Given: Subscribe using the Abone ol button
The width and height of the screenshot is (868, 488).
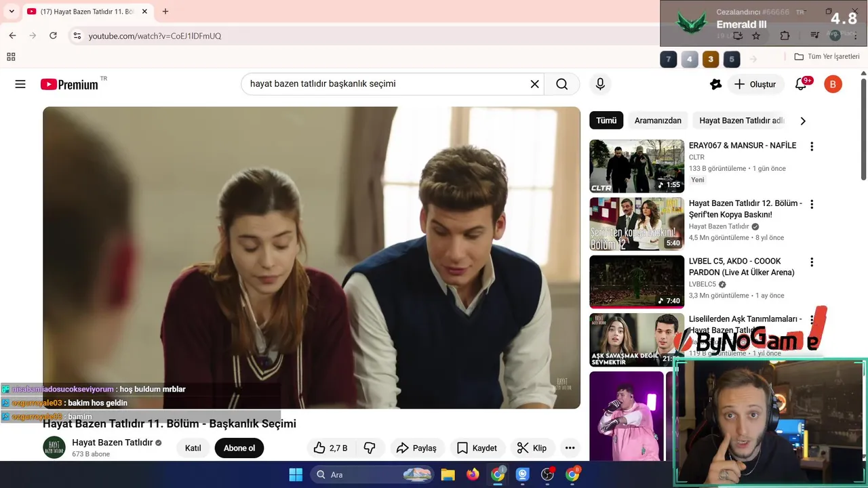Looking at the screenshot, I should coord(239,448).
